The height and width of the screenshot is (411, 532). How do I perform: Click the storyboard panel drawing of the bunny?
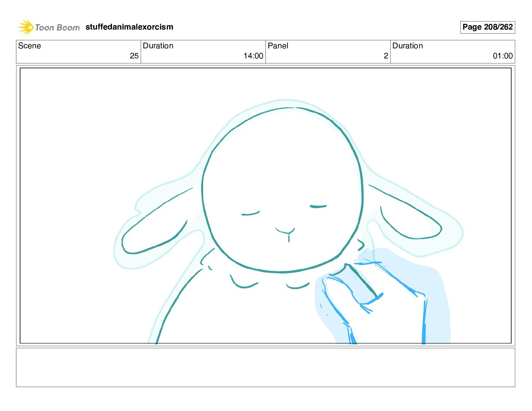265,205
